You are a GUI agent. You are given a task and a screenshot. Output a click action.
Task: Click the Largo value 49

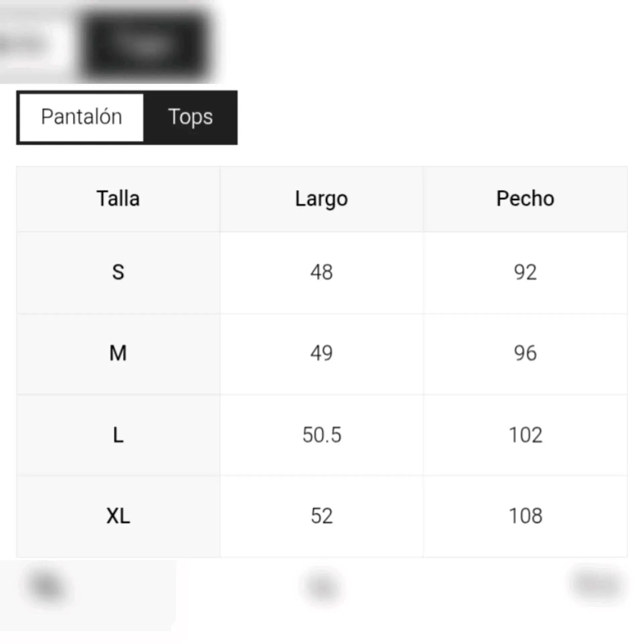(321, 353)
